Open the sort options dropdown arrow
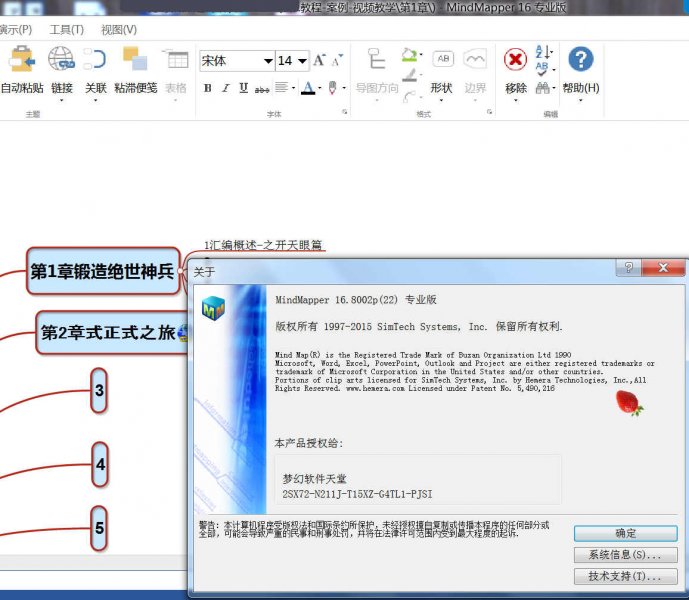The height and width of the screenshot is (600, 689). pos(552,52)
